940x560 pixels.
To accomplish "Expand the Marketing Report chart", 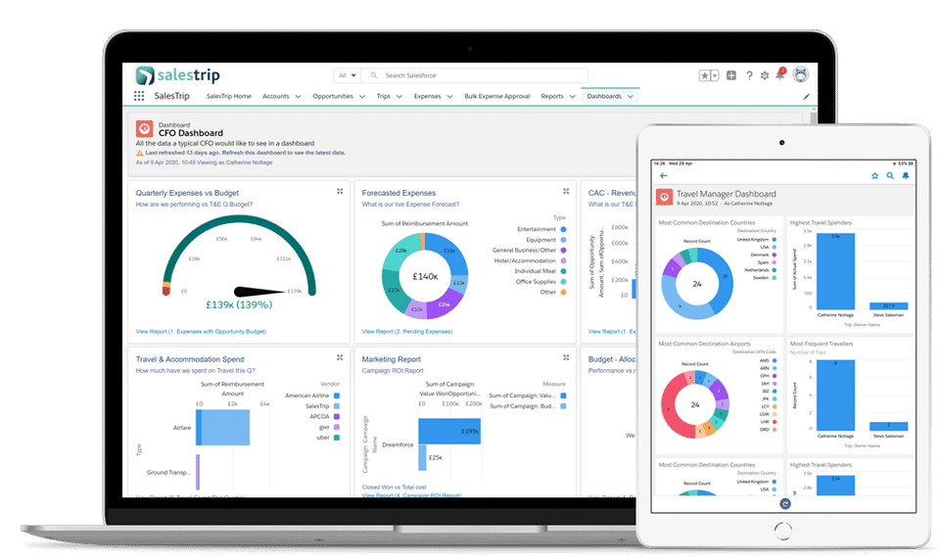I will [x=566, y=357].
